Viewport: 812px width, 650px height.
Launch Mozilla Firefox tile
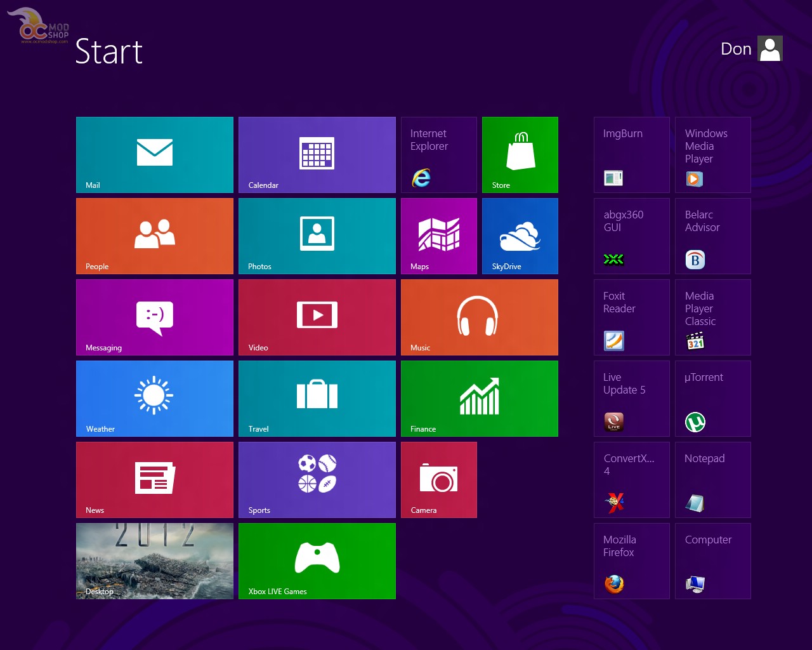pyautogui.click(x=632, y=561)
